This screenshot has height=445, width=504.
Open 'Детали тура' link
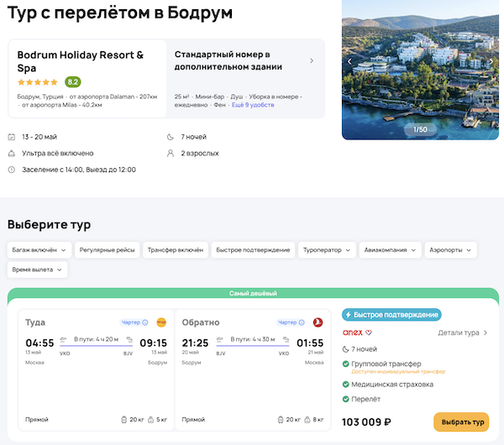463,332
